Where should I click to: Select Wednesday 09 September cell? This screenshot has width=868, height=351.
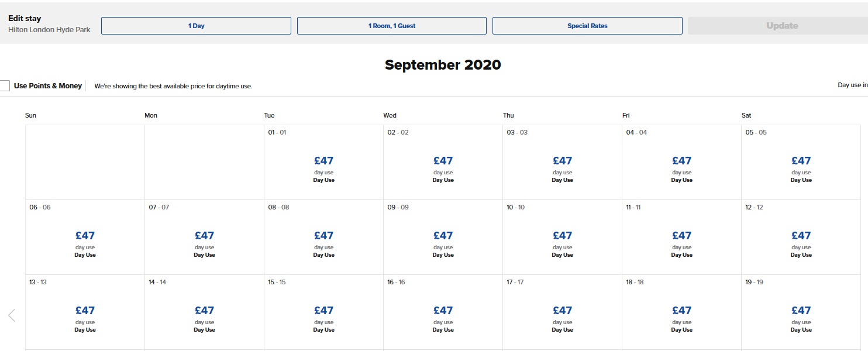(443, 236)
